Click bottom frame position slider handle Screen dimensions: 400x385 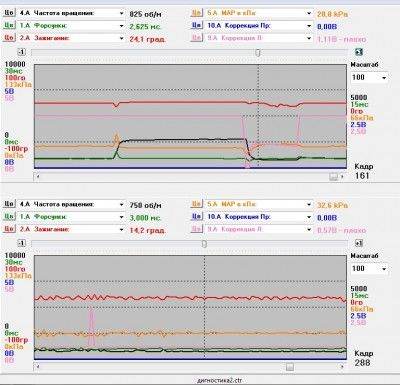click(x=204, y=244)
